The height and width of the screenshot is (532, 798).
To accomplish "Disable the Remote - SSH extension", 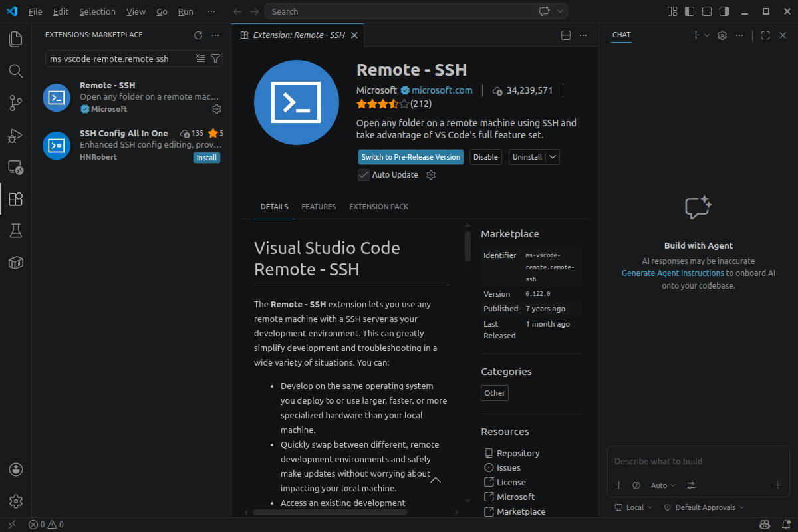I will point(485,157).
